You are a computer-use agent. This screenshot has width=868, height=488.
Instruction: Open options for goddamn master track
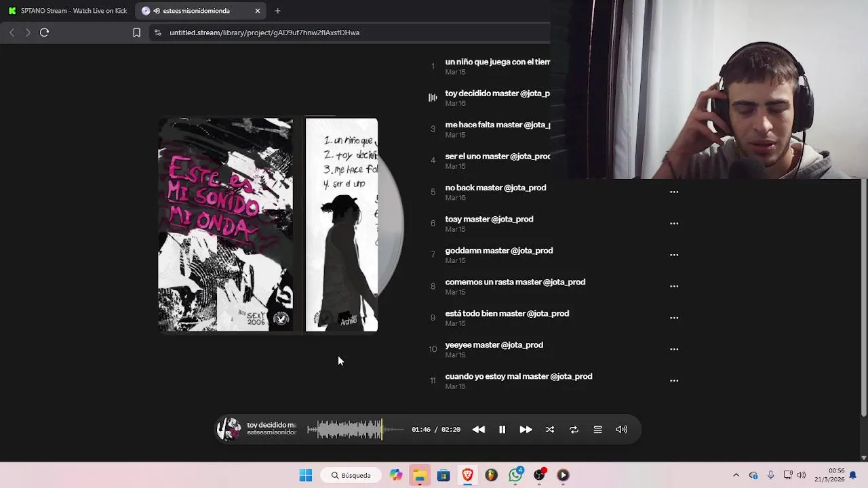[x=674, y=255]
